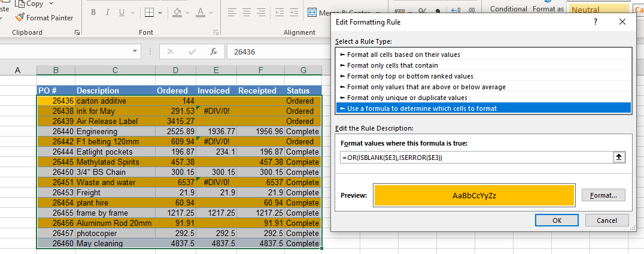
Task: Toggle bold formatting in Font group
Action: [x=94, y=13]
